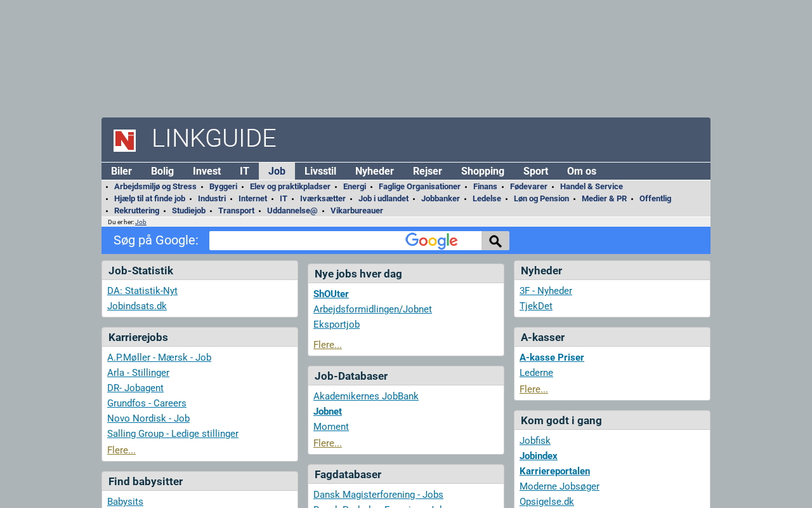Open the DA: Statistik-Nyt link
The width and height of the screenshot is (812, 508).
142,291
